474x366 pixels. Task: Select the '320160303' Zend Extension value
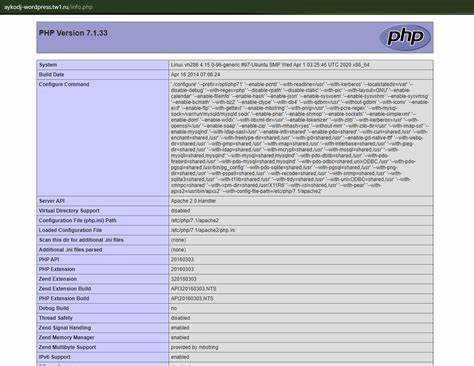coord(183,279)
